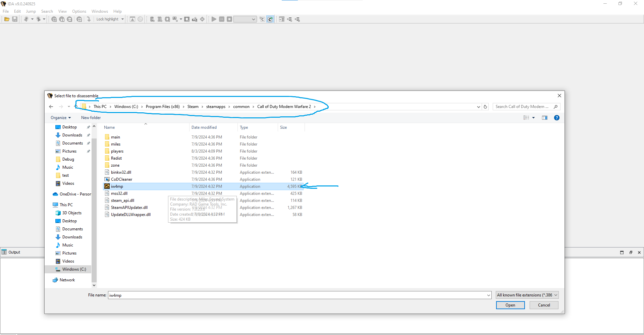Open the Lock highlight dropdown

click(x=123, y=19)
